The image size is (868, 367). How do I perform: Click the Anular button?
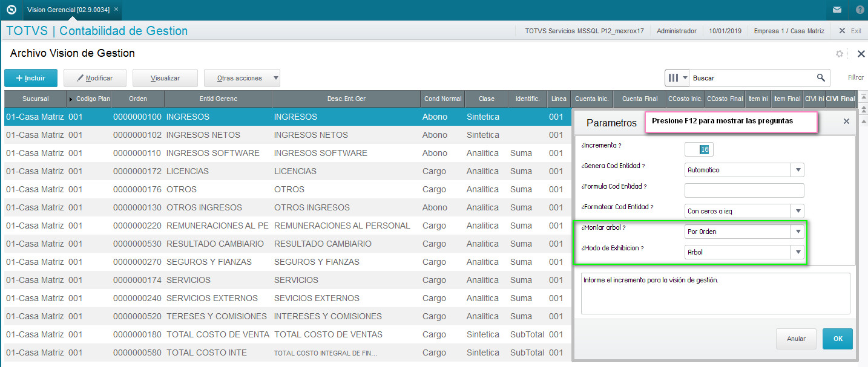pyautogui.click(x=796, y=339)
